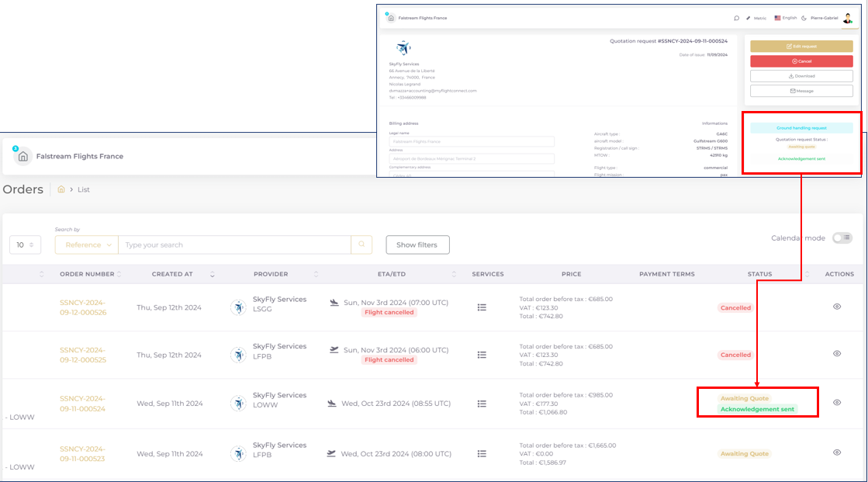
Task: Focus the Type your search field
Action: (235, 244)
